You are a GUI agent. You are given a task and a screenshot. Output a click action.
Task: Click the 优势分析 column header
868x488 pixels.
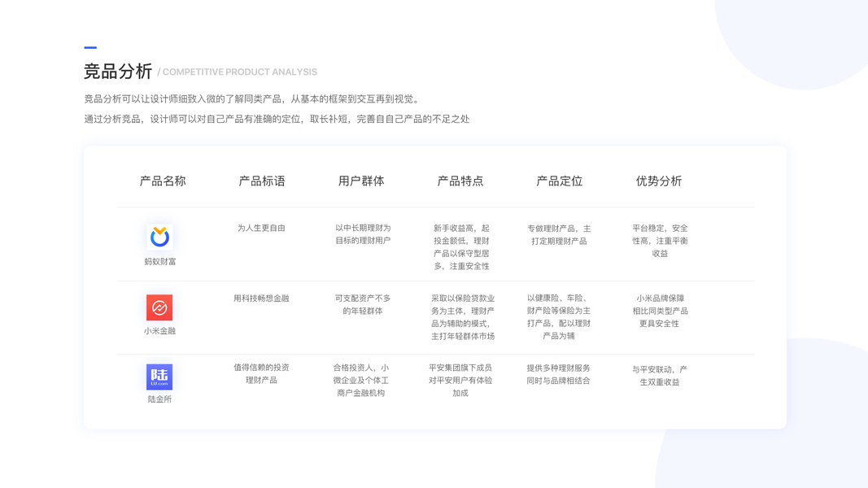659,181
